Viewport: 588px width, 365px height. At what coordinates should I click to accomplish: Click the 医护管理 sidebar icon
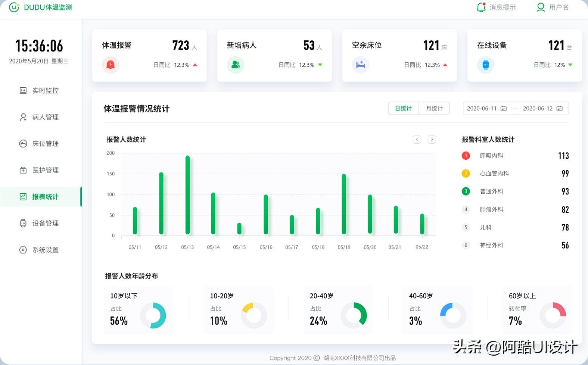pyautogui.click(x=23, y=170)
